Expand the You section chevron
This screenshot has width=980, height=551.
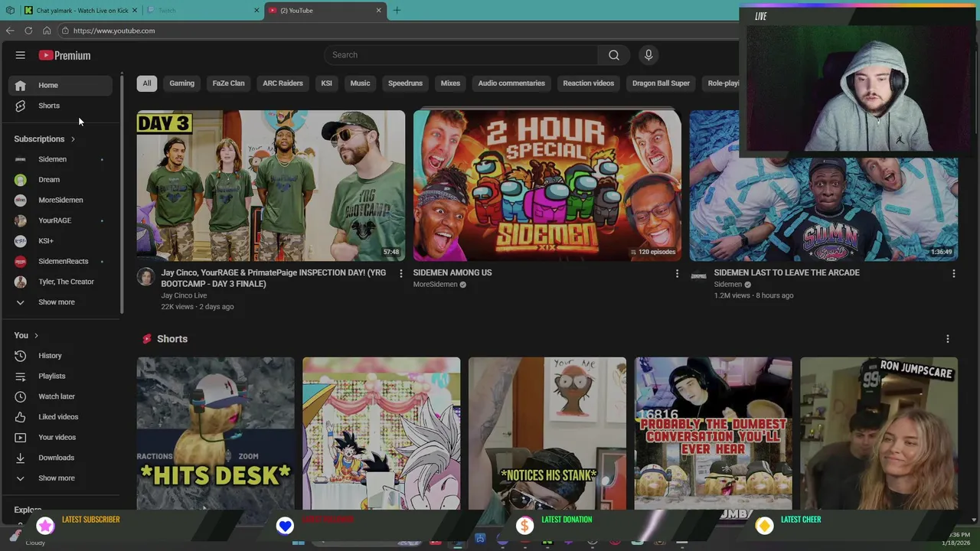click(36, 335)
